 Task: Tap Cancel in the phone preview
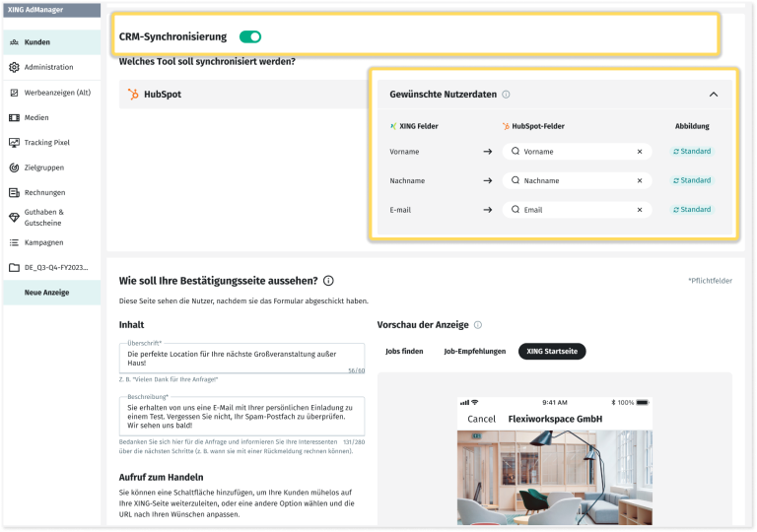pyautogui.click(x=481, y=419)
